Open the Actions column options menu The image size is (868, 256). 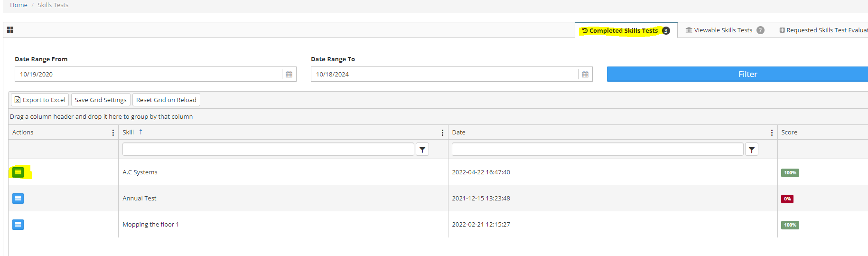coord(113,133)
